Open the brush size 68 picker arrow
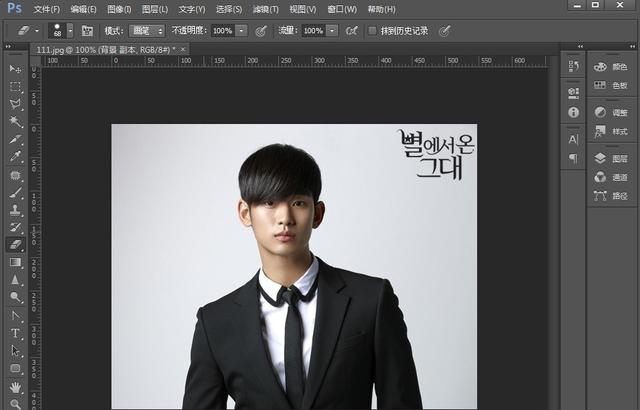The width and height of the screenshot is (640, 410). 70,31
